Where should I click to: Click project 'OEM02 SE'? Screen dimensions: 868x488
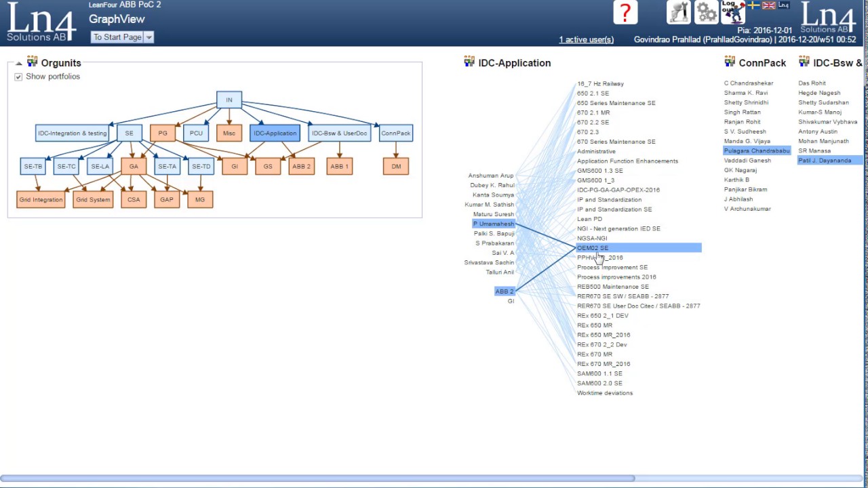coord(639,248)
